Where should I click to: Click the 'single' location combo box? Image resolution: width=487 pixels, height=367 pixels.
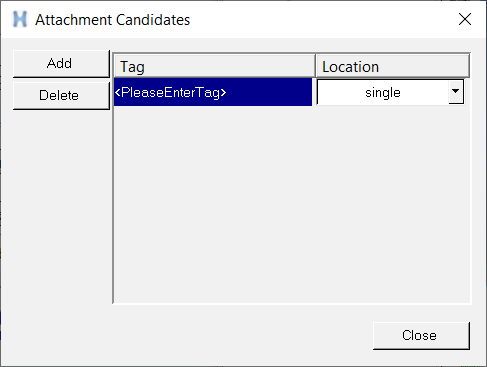tap(390, 92)
